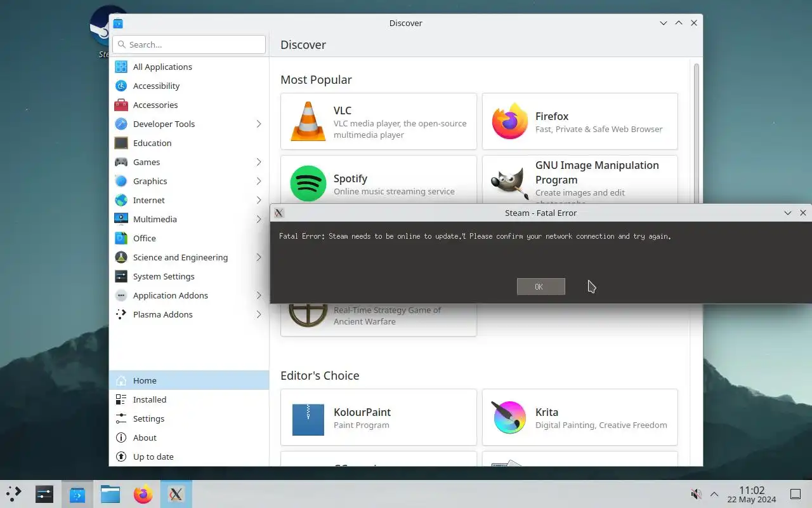The width and height of the screenshot is (812, 508).
Task: Click the Internet globe icon
Action: pos(121,200)
